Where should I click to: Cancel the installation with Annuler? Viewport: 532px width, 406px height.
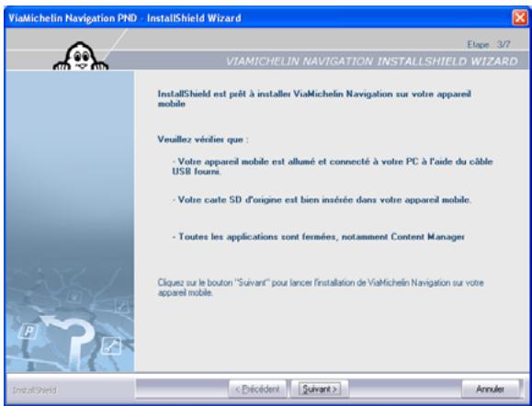491,389
